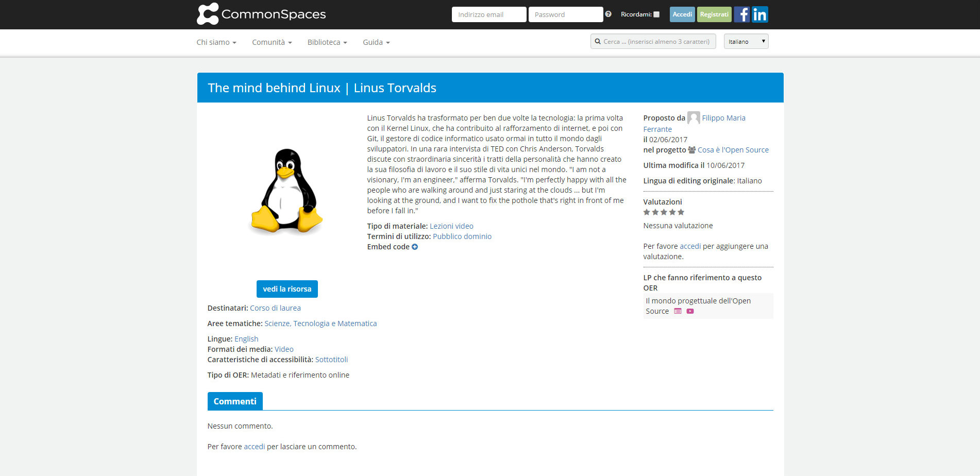
Task: Click the Nessun commento text
Action: tap(240, 426)
